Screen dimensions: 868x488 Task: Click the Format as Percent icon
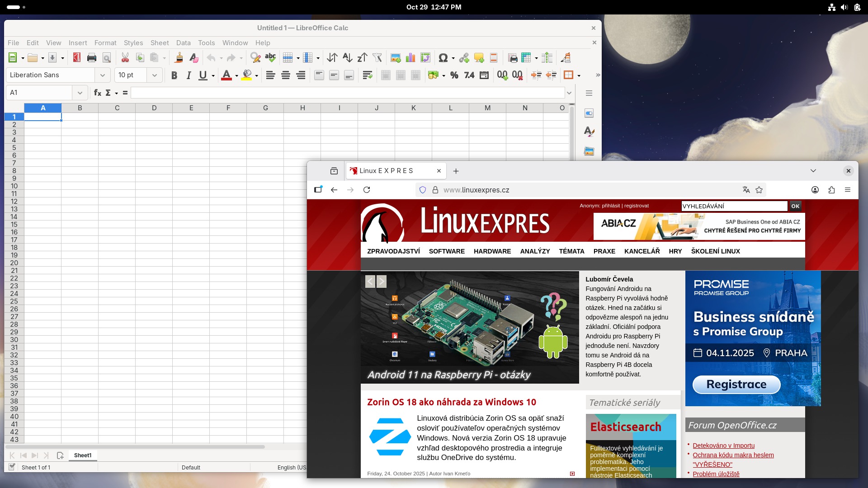point(454,75)
